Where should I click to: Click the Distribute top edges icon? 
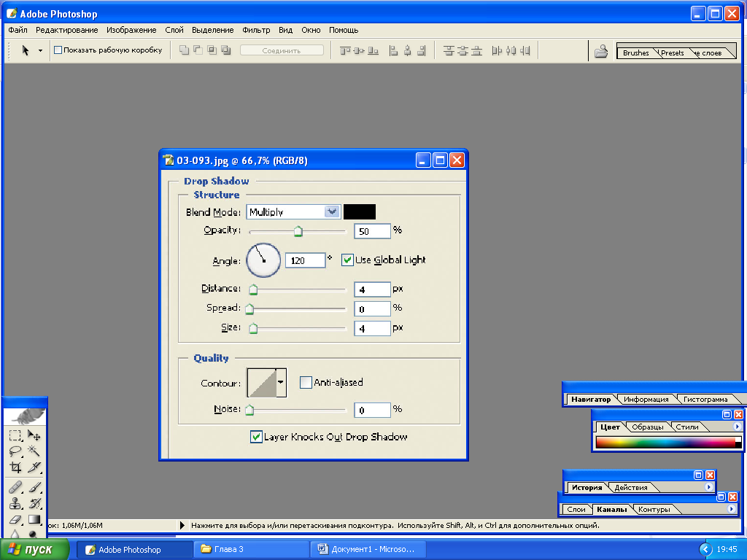[x=449, y=50]
